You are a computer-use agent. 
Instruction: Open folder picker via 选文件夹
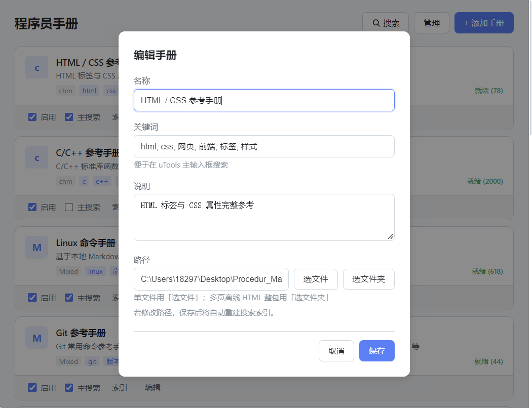point(368,279)
